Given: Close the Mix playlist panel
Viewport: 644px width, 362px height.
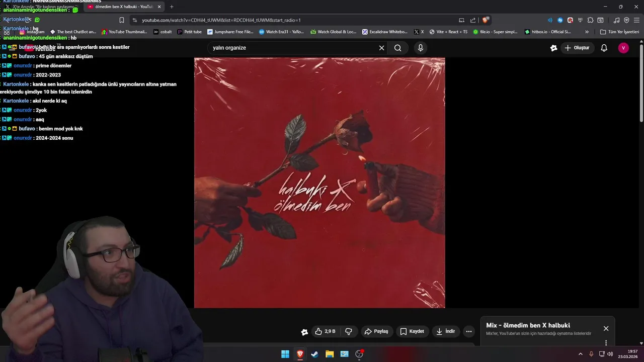Looking at the screenshot, I should point(606,328).
